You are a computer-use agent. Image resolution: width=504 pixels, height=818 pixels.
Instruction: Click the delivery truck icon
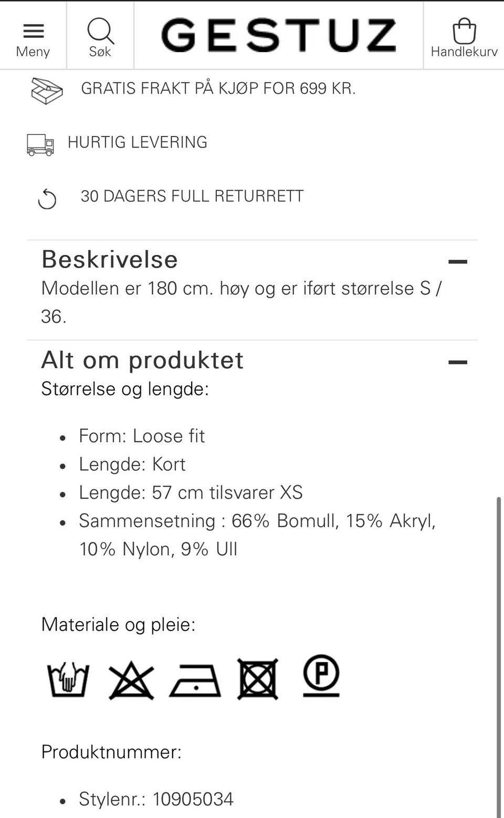coord(40,144)
